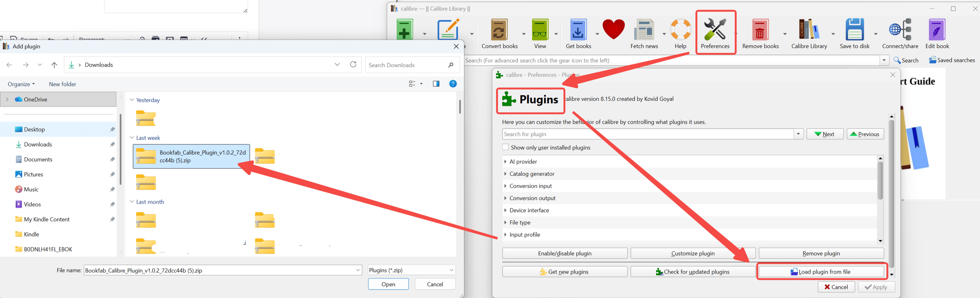Expand the Conversion input category
Screen dimensions: 980x298
[x=505, y=186]
